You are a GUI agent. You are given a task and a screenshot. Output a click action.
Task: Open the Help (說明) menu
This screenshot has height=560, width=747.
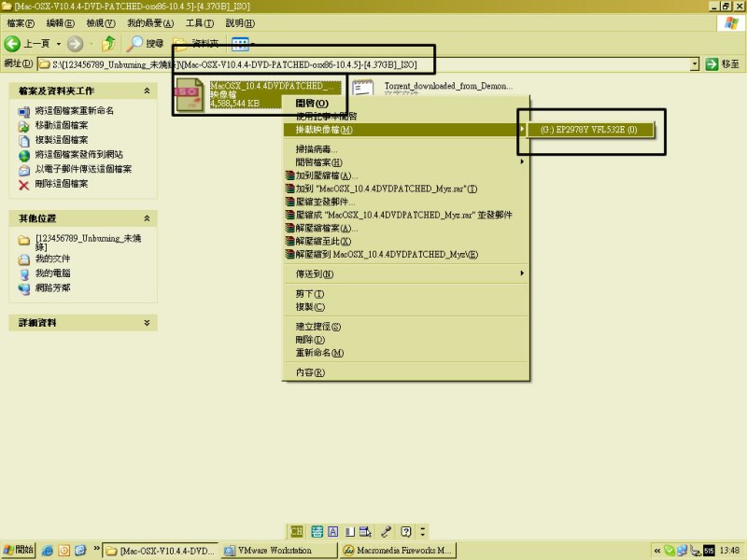[240, 22]
